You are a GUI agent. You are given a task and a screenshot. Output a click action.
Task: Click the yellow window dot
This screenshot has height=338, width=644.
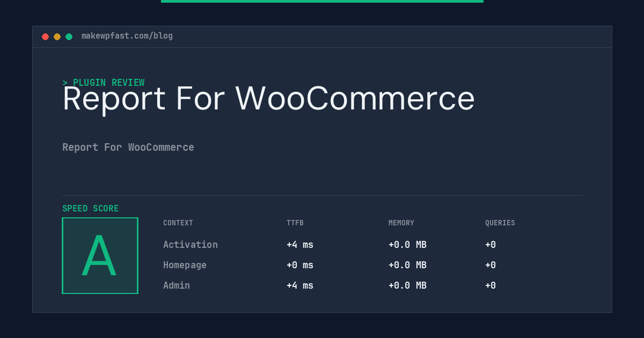57,36
